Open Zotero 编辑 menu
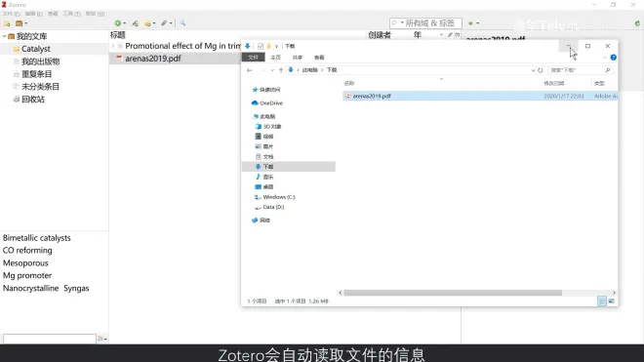Viewport: 644px width, 362px height. 34,14
